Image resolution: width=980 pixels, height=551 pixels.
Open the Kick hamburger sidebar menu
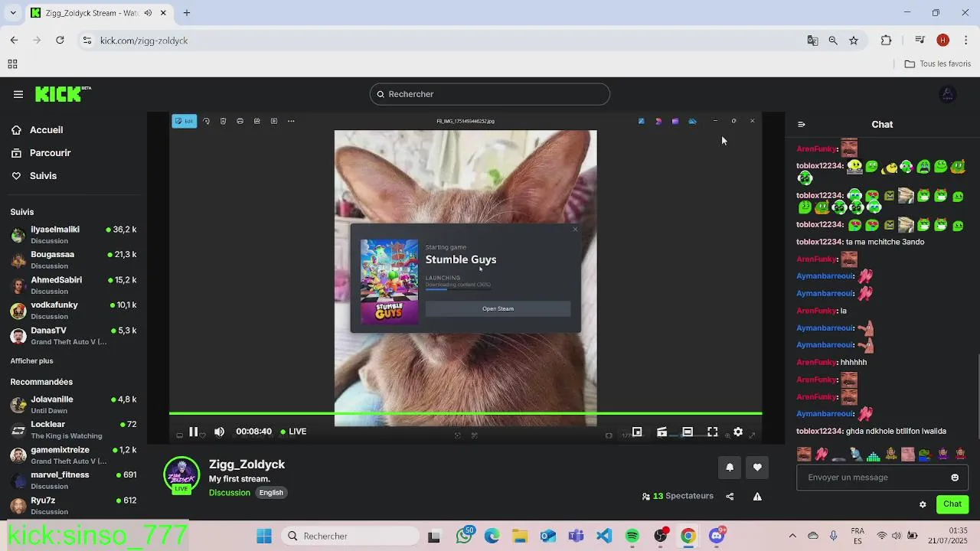pyautogui.click(x=18, y=94)
